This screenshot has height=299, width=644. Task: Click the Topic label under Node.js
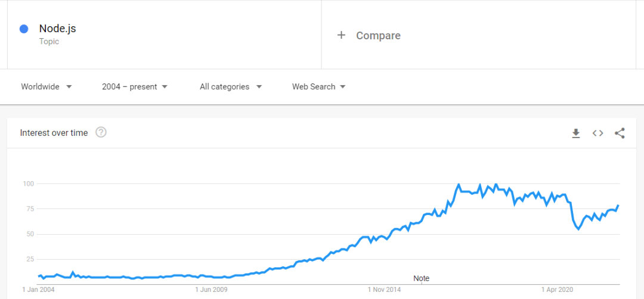(x=49, y=42)
